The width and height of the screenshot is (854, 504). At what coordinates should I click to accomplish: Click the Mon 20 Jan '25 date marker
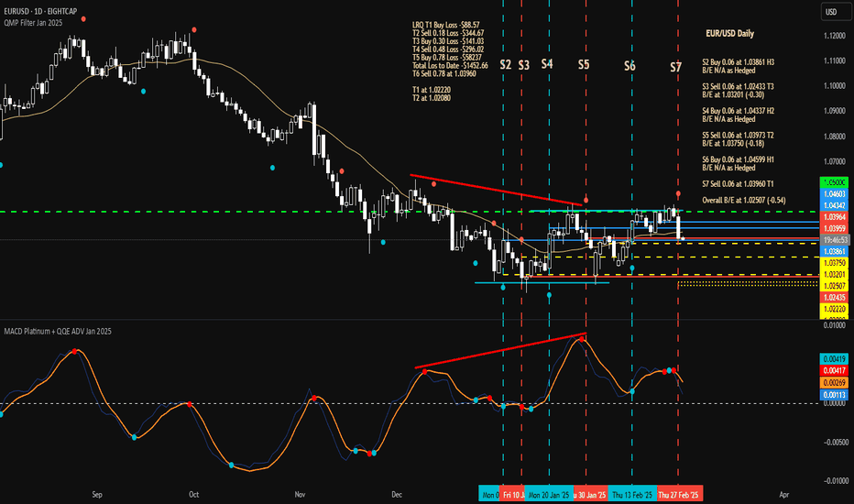click(549, 495)
